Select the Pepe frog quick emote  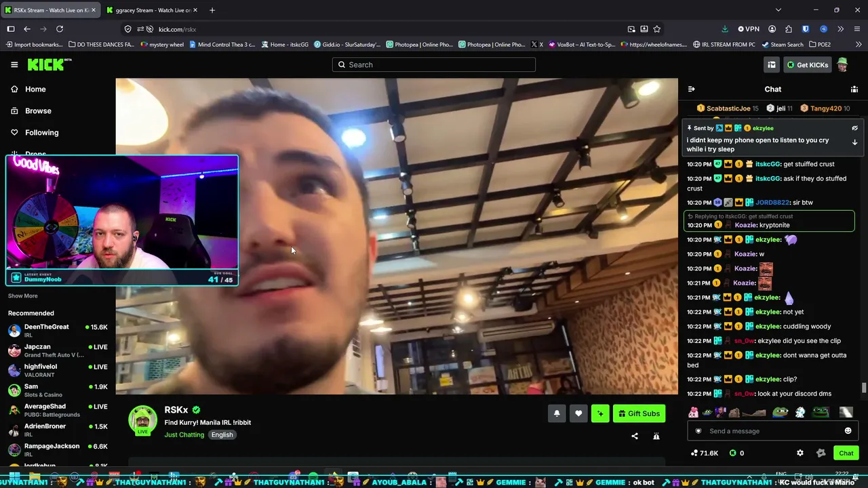tap(781, 412)
